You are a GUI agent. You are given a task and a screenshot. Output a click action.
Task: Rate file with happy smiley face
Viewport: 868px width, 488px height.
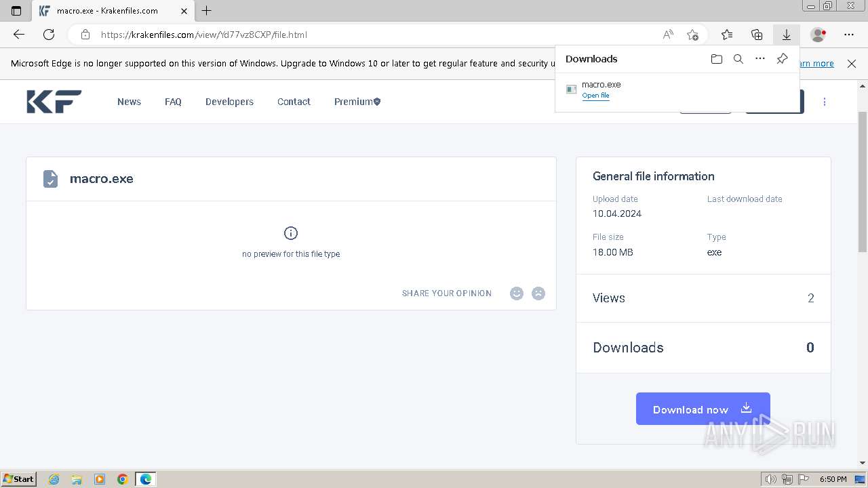click(x=517, y=293)
